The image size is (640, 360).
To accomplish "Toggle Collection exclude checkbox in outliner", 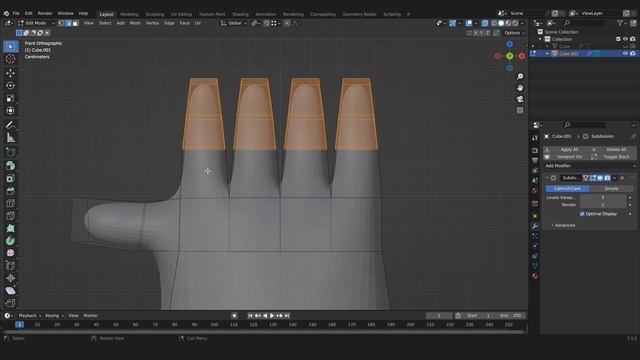I will click(618, 39).
